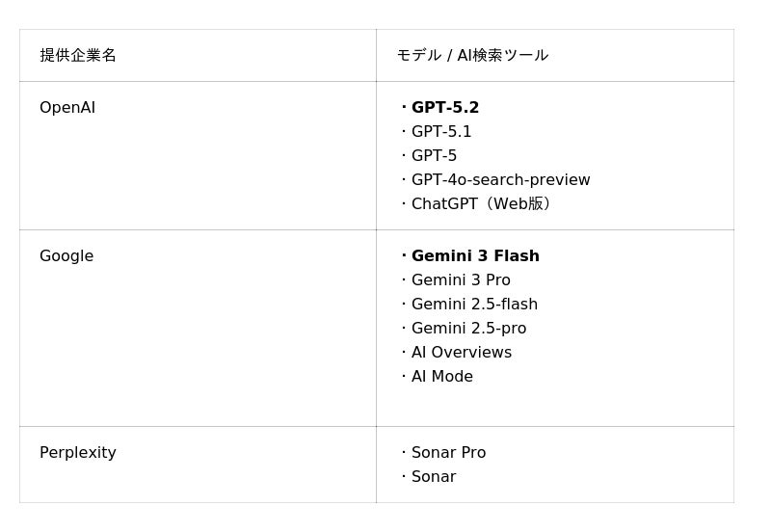Click the Gemini 3 Pro entry
The height and width of the screenshot is (532, 771).
[x=461, y=280]
